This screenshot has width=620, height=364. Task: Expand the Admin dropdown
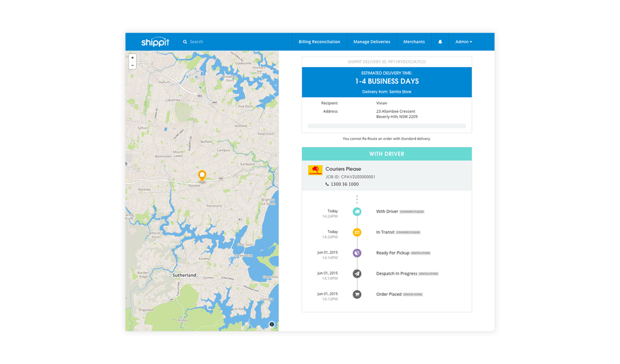point(463,42)
